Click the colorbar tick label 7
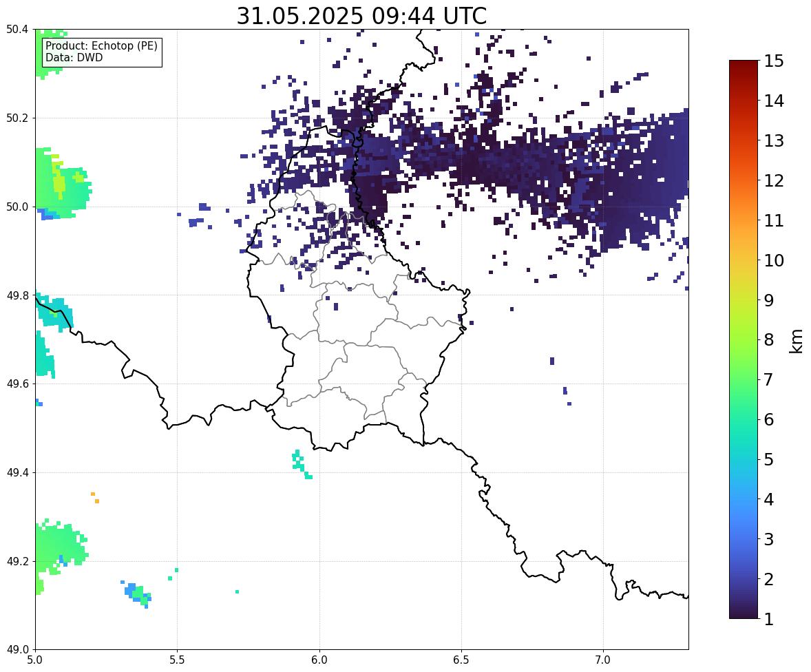This screenshot has height=672, width=811. (769, 379)
